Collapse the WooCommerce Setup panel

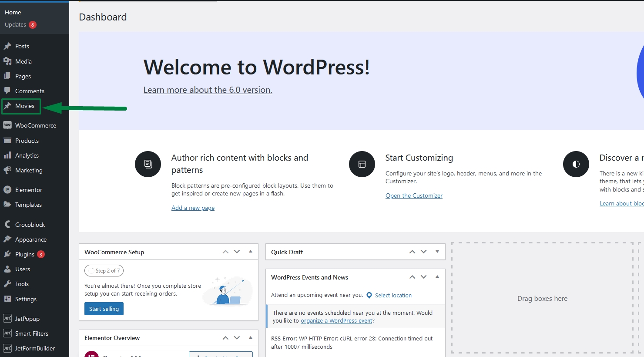251,251
